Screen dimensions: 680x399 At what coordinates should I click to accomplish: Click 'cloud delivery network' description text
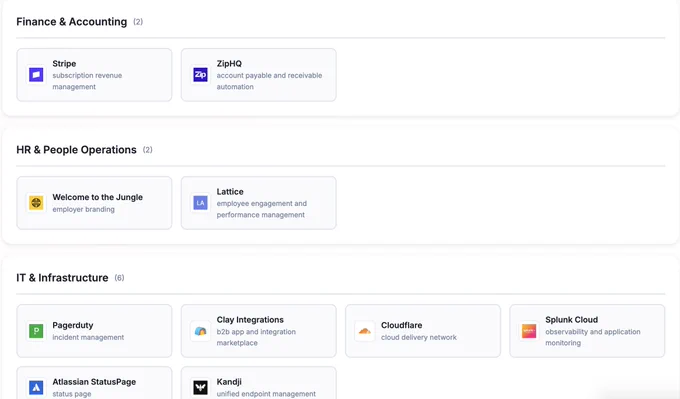pos(419,337)
